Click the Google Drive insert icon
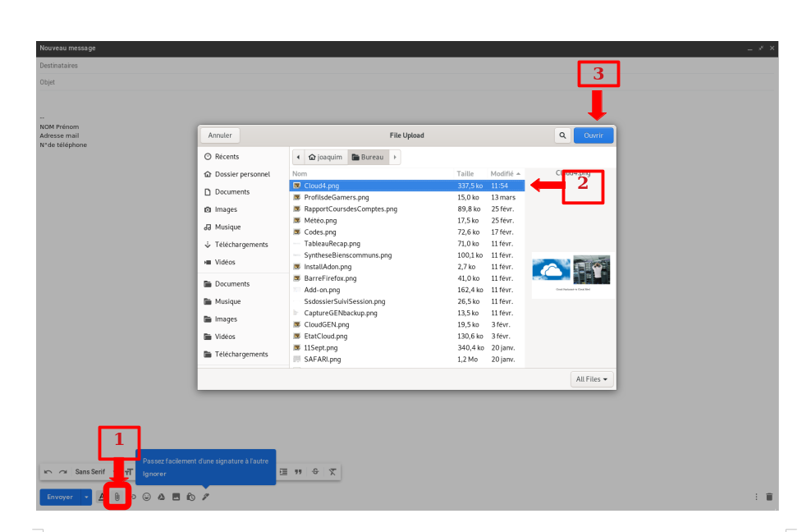 coord(161,497)
